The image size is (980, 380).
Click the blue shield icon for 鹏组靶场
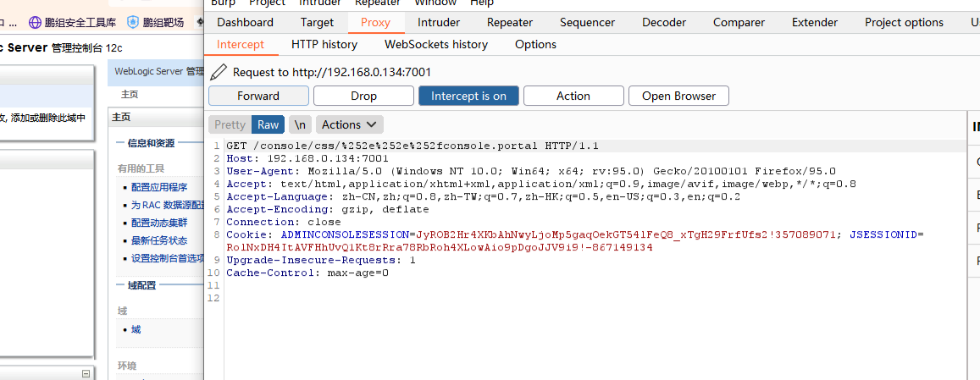132,23
